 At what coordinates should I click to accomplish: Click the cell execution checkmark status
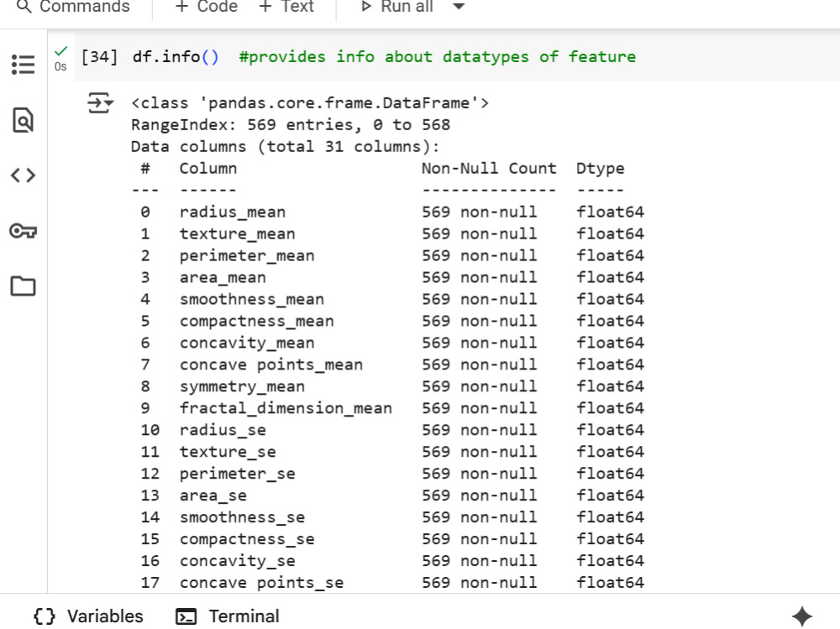pyautogui.click(x=61, y=51)
